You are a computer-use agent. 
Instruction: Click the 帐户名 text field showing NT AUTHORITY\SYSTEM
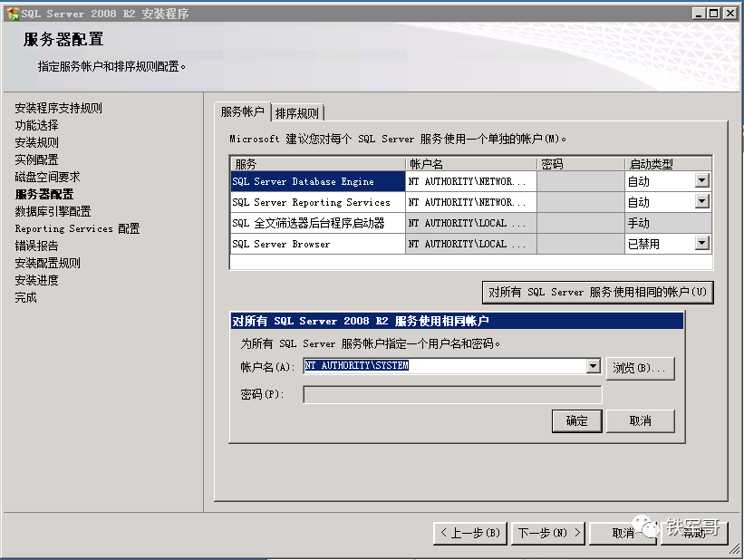point(444,366)
